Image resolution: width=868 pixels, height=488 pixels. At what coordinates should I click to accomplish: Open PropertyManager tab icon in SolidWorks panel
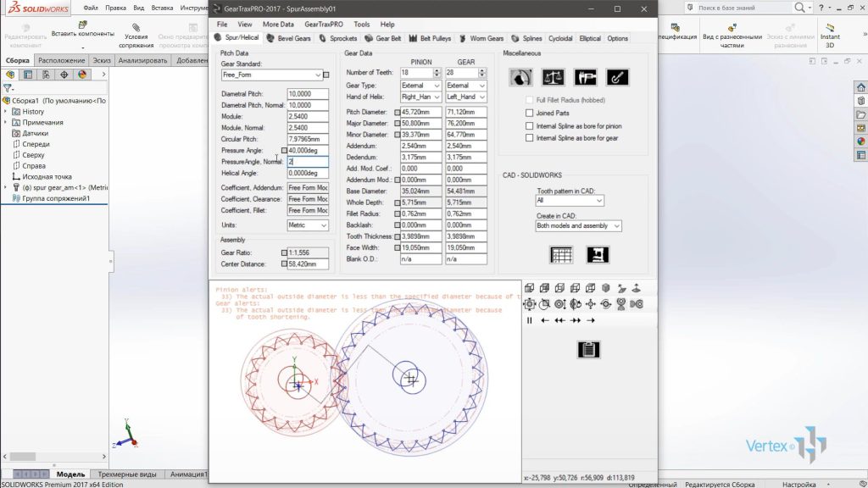tap(28, 75)
